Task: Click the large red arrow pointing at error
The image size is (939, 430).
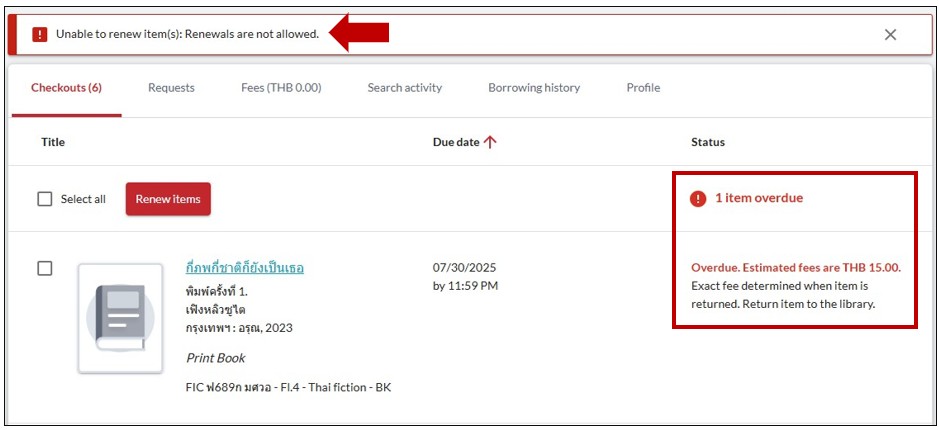Action: coord(359,33)
